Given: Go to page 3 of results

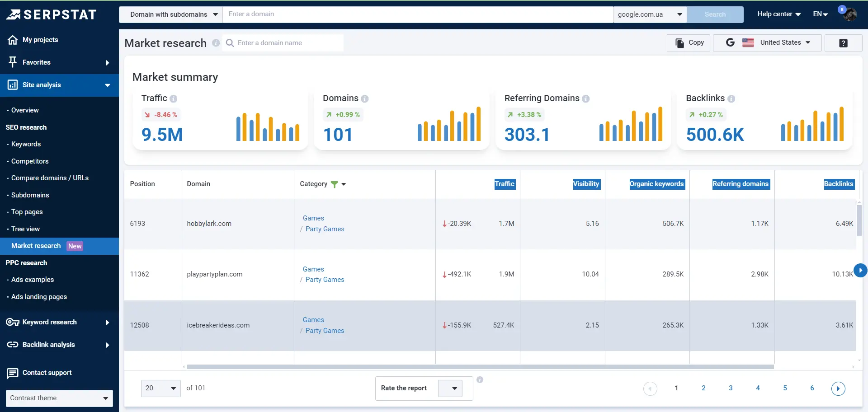Looking at the screenshot, I should coord(731,388).
